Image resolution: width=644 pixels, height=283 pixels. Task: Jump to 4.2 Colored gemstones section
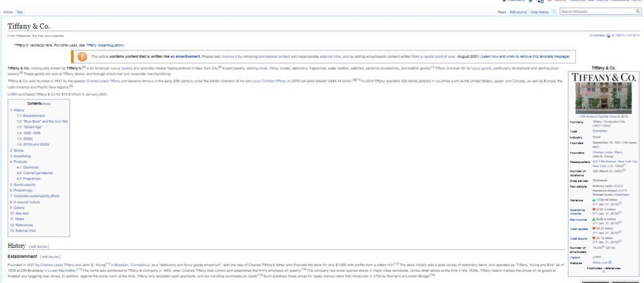click(x=35, y=173)
